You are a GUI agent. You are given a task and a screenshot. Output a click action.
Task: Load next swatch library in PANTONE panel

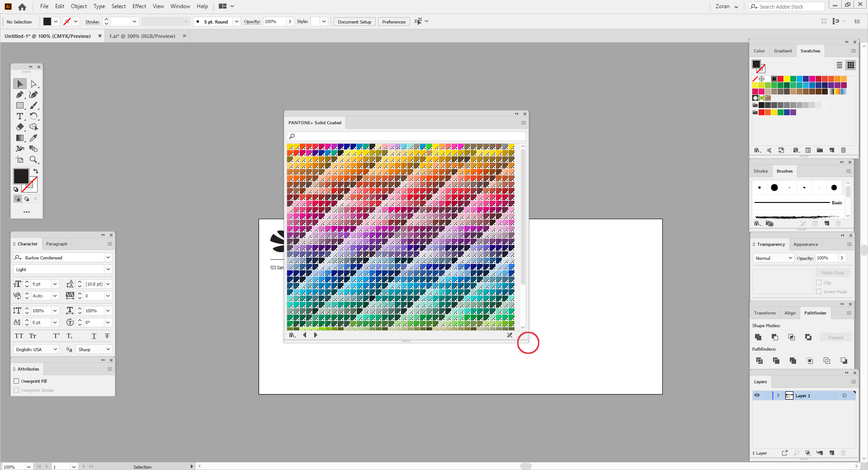[x=316, y=335]
